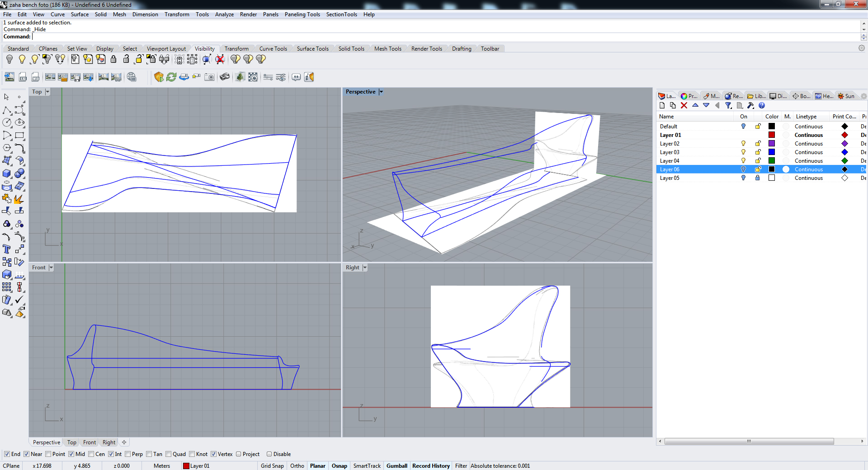The width and height of the screenshot is (868, 470).
Task: Select the Polygon tool in left sidebar
Action: [x=7, y=148]
